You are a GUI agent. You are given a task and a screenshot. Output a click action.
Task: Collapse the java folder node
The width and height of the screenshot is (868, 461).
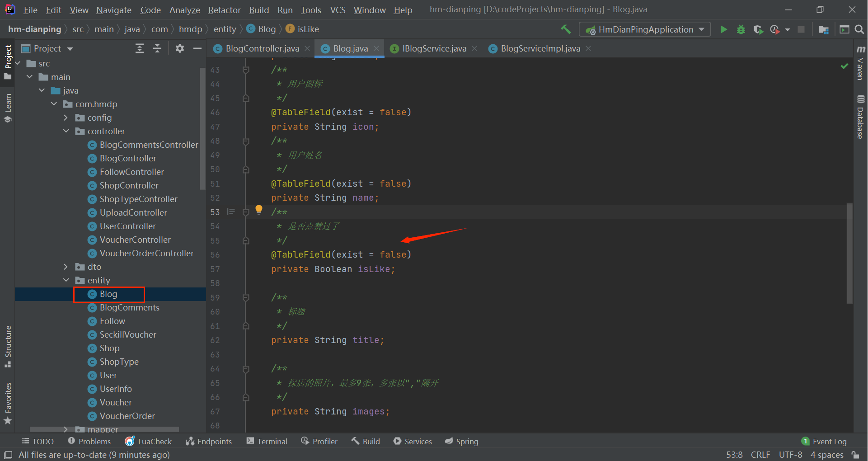point(42,90)
